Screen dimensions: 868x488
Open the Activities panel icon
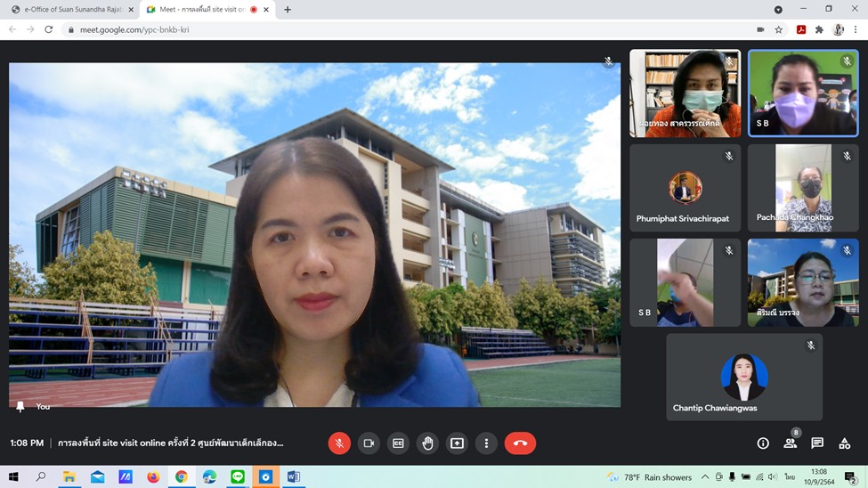point(845,443)
